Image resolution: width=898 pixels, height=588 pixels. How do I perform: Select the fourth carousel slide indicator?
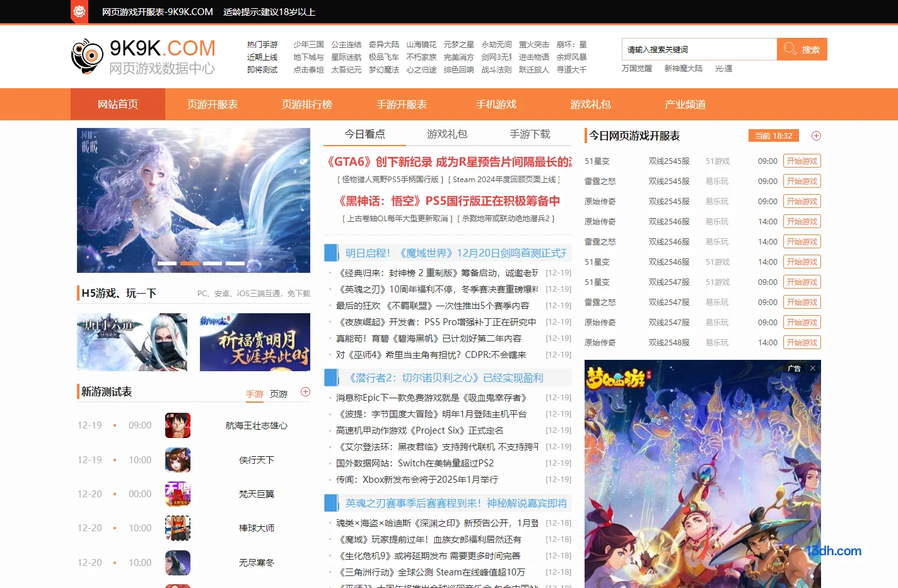235,263
